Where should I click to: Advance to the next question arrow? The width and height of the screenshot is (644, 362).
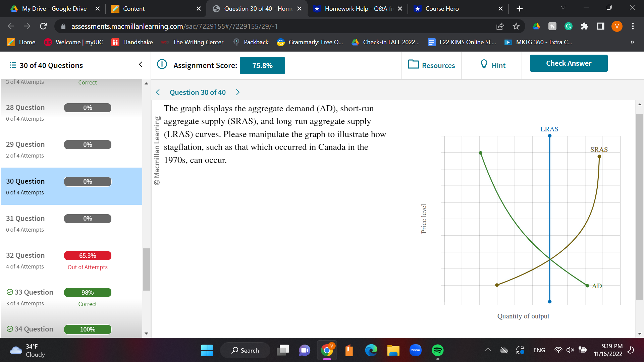[x=238, y=92]
